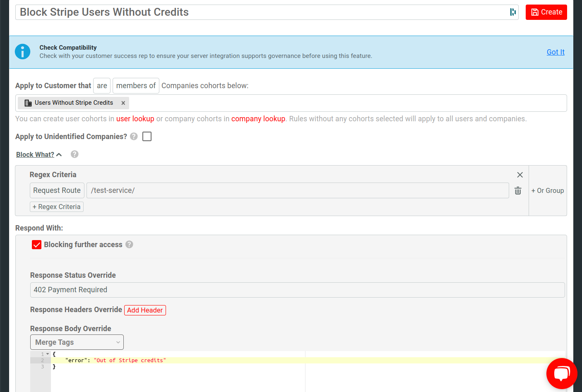
Task: Close the Regex Criteria group with X
Action: point(520,175)
